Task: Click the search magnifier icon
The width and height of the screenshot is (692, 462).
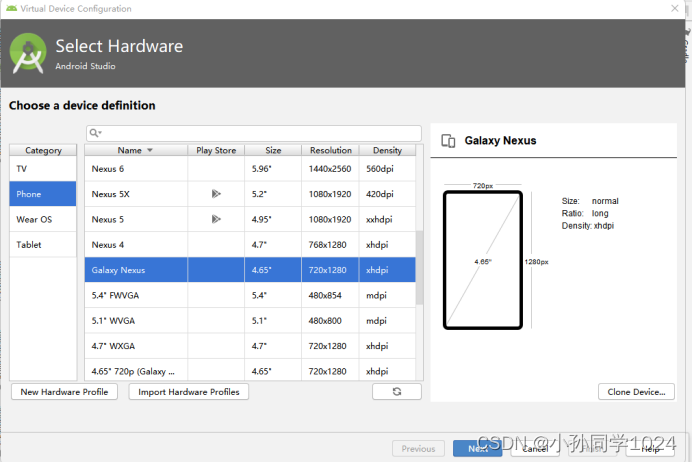Action: (94, 133)
